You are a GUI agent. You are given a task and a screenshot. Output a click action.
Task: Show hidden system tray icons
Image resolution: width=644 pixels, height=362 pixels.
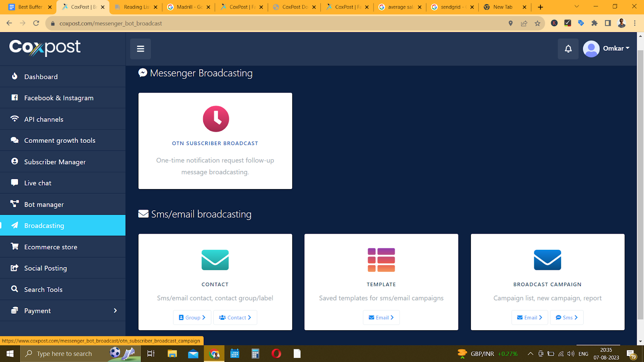(x=530, y=354)
